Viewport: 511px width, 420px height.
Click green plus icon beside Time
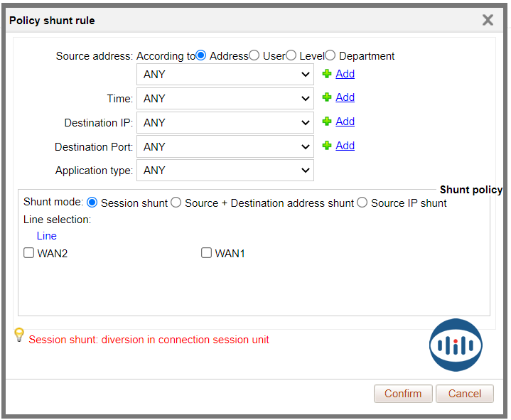pyautogui.click(x=327, y=97)
